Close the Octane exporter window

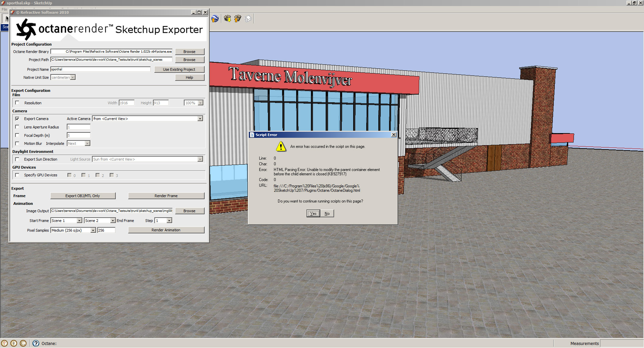[x=205, y=12]
